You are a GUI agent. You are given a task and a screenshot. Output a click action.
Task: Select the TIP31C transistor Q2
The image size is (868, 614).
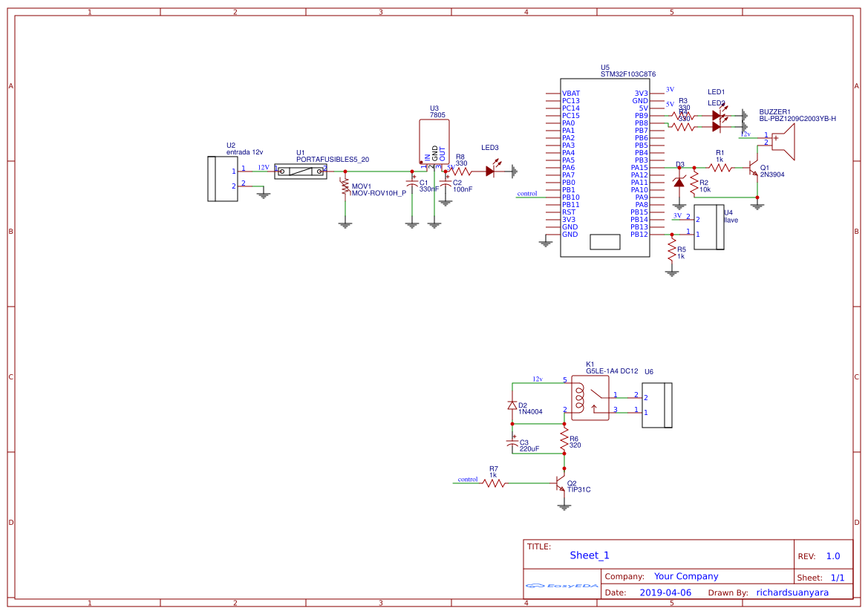[x=561, y=484]
